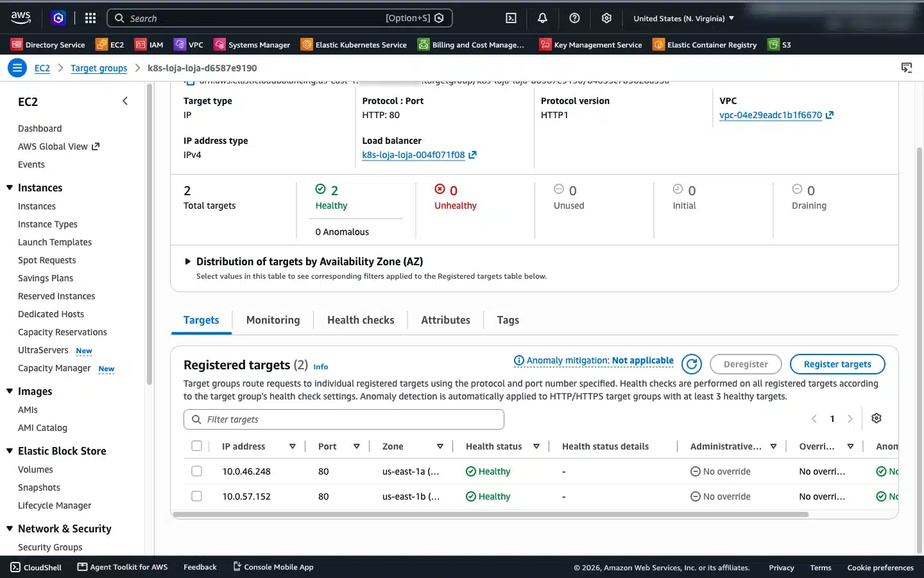Open table preferences gear for targets

[x=877, y=419]
